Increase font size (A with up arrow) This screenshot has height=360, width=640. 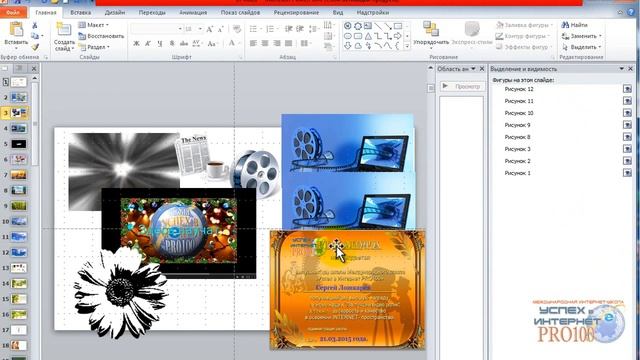(x=209, y=29)
